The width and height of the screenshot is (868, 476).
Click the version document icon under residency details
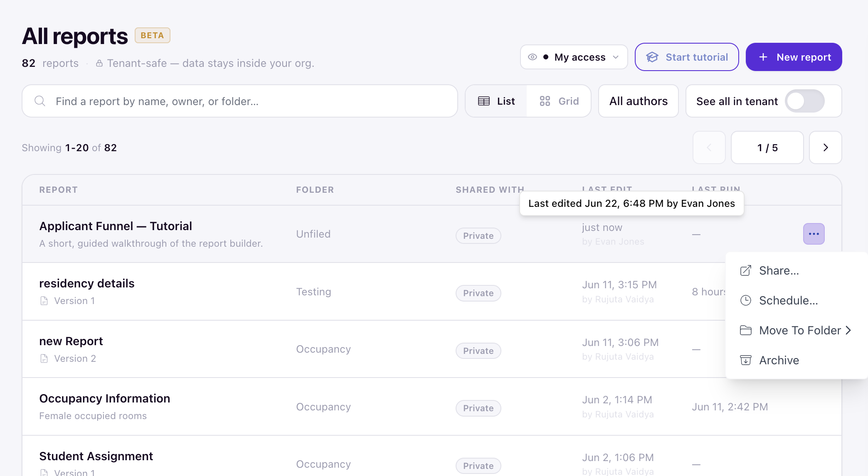click(44, 301)
